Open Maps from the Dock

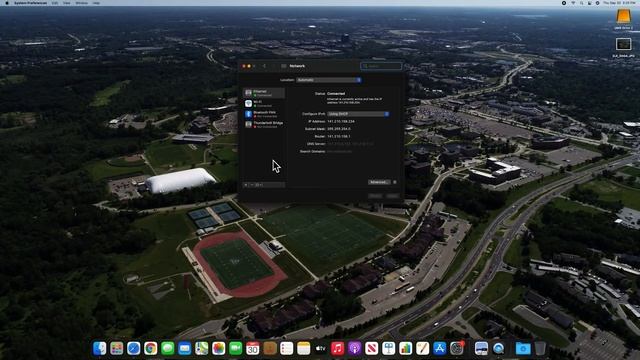click(x=202, y=348)
